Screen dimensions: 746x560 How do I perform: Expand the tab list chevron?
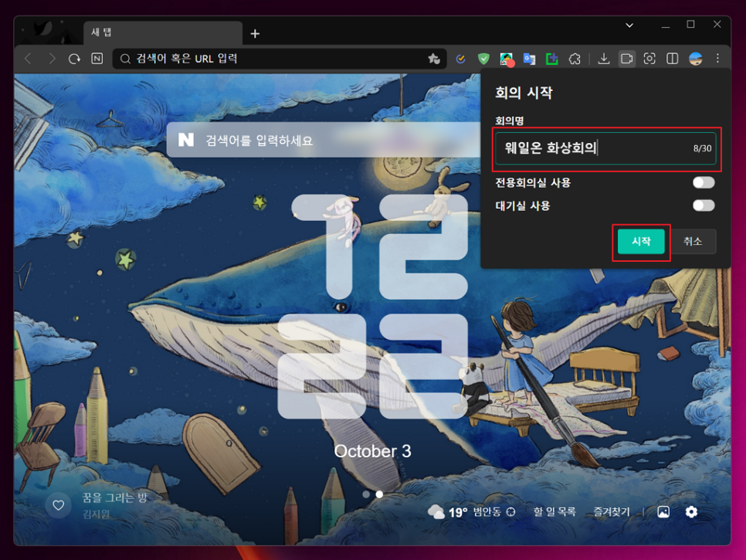629,25
